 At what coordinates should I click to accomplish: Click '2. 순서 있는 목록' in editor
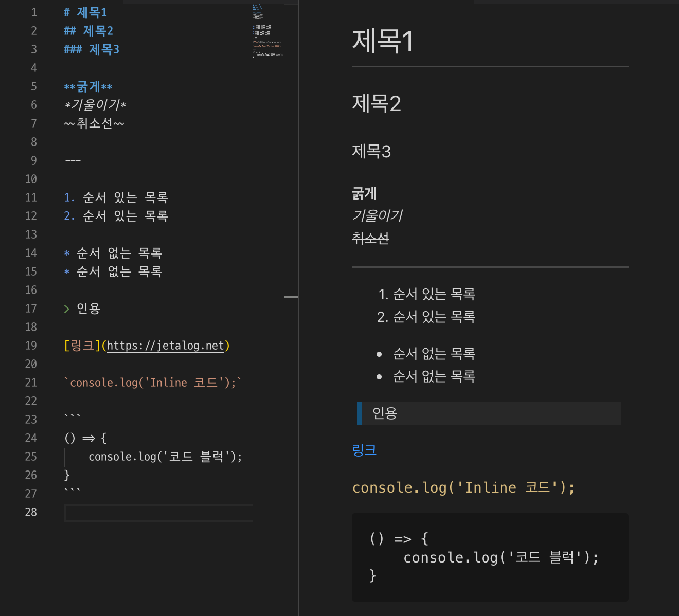[116, 216]
